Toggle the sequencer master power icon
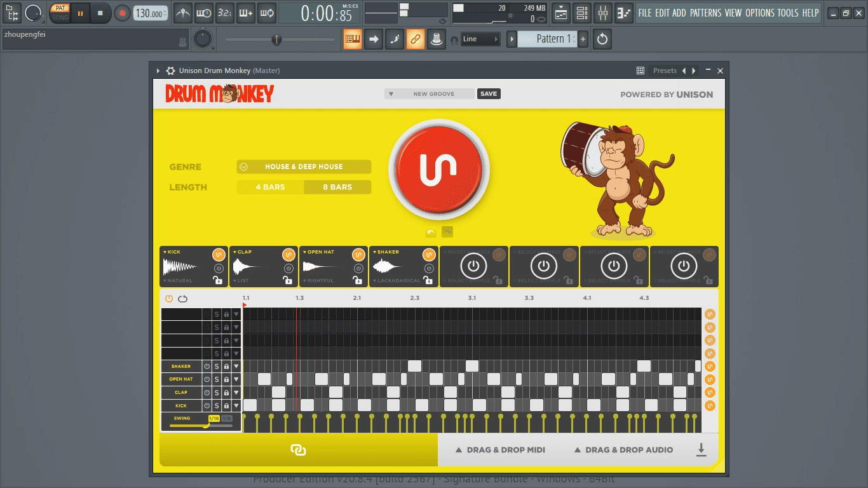The width and height of the screenshot is (868, 488). tap(169, 299)
